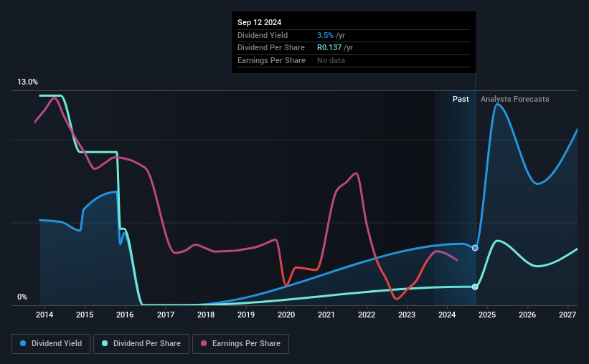Image resolution: width=589 pixels, height=364 pixels.
Task: Toggle the Dividend Yield legend button
Action: pyautogui.click(x=51, y=344)
